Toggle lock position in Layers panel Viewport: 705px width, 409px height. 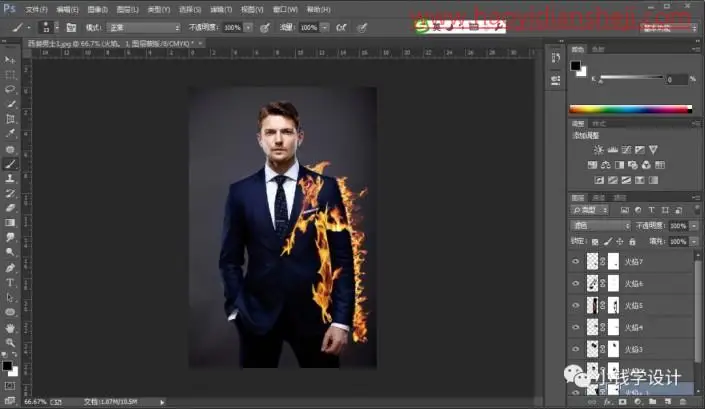620,242
